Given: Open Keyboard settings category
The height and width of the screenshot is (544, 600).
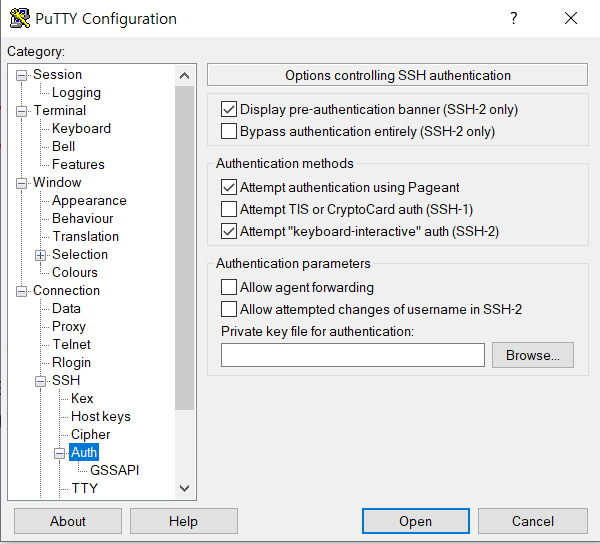Looking at the screenshot, I should [x=81, y=129].
